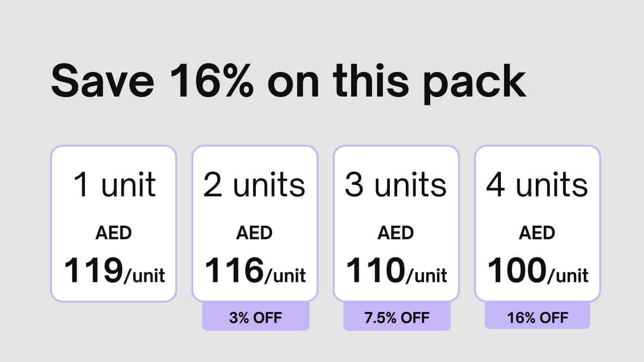
Task: Choose the "2 units" card title
Action: coord(254,185)
